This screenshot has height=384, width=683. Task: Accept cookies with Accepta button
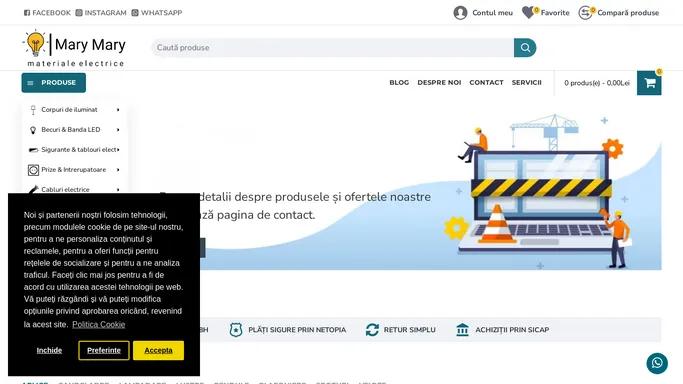158,350
